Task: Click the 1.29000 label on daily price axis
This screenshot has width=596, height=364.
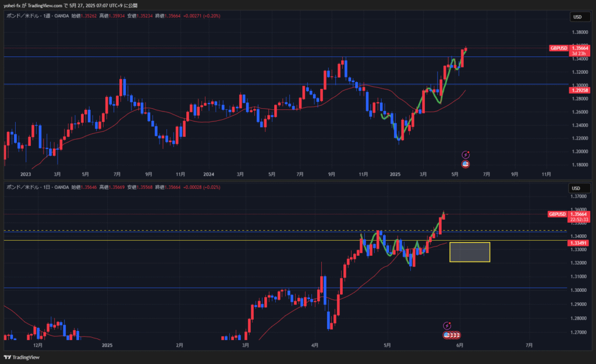Action: click(578, 304)
